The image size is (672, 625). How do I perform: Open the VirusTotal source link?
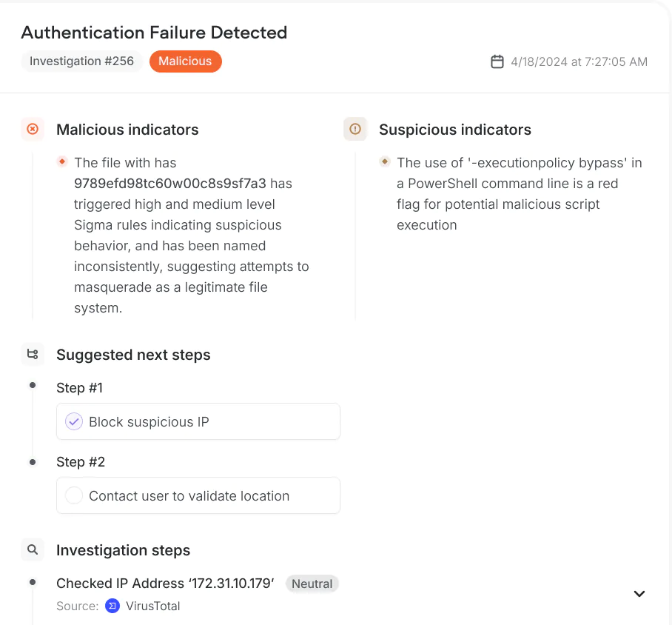[153, 606]
